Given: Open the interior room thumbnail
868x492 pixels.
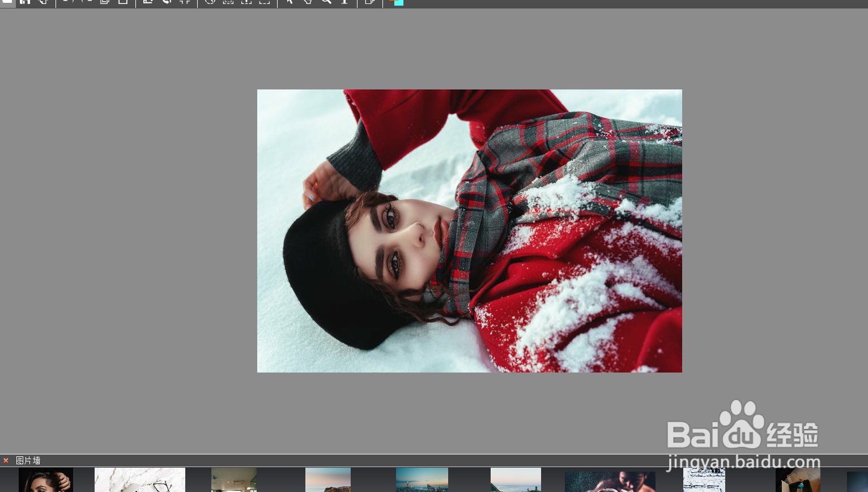Looking at the screenshot, I should click(x=234, y=480).
